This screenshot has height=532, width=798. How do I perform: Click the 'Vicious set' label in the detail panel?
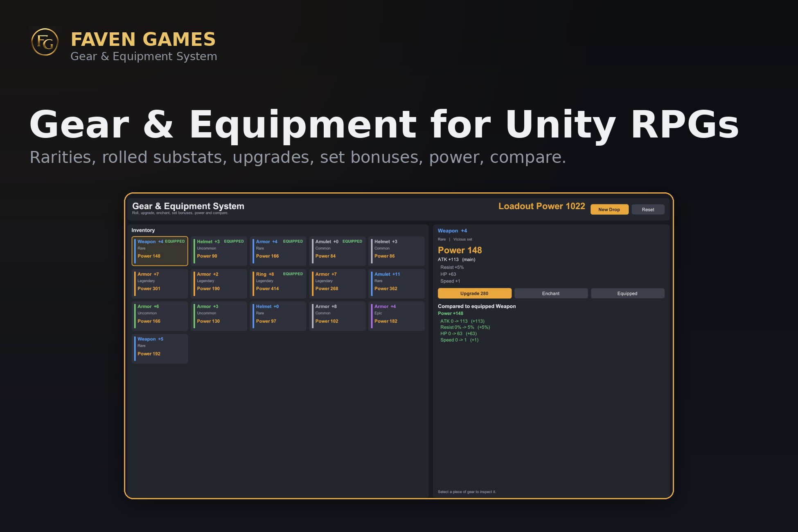click(x=462, y=239)
